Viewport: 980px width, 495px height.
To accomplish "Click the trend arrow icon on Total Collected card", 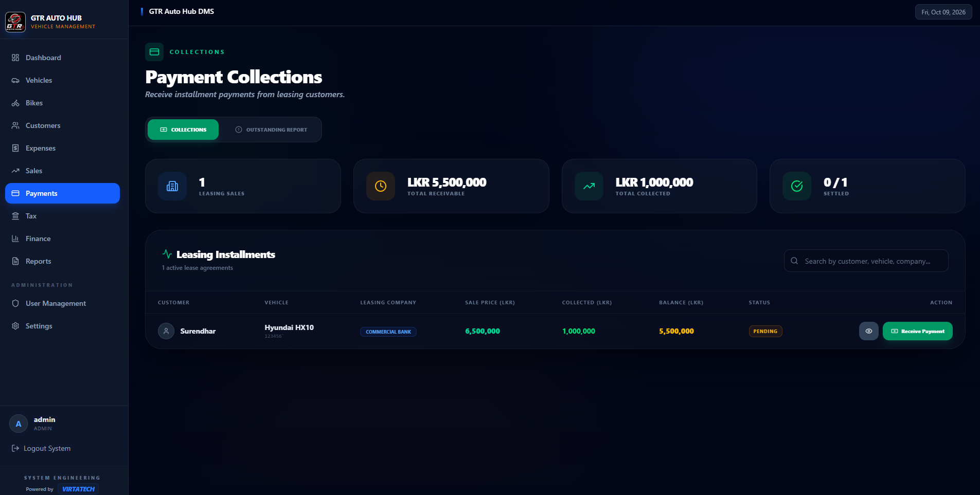I will click(x=589, y=186).
